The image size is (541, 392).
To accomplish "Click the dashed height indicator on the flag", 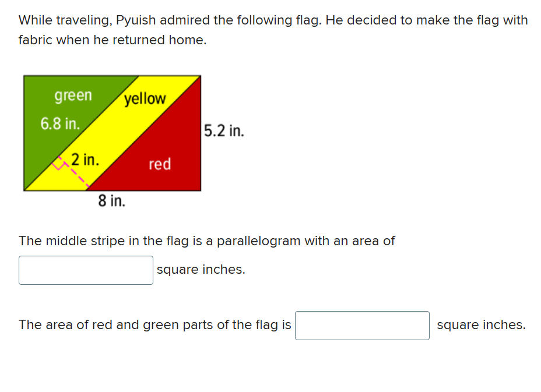I will click(x=73, y=173).
